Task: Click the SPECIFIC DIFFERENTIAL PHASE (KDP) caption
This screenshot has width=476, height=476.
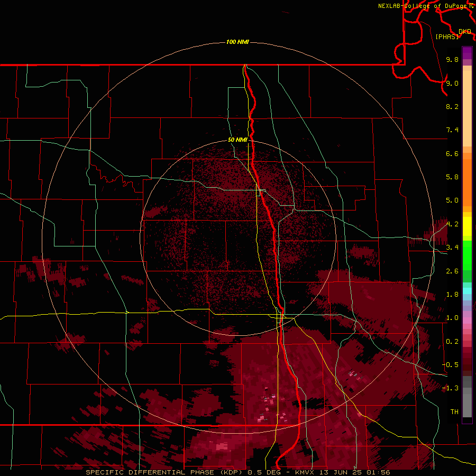Action: [x=165, y=472]
